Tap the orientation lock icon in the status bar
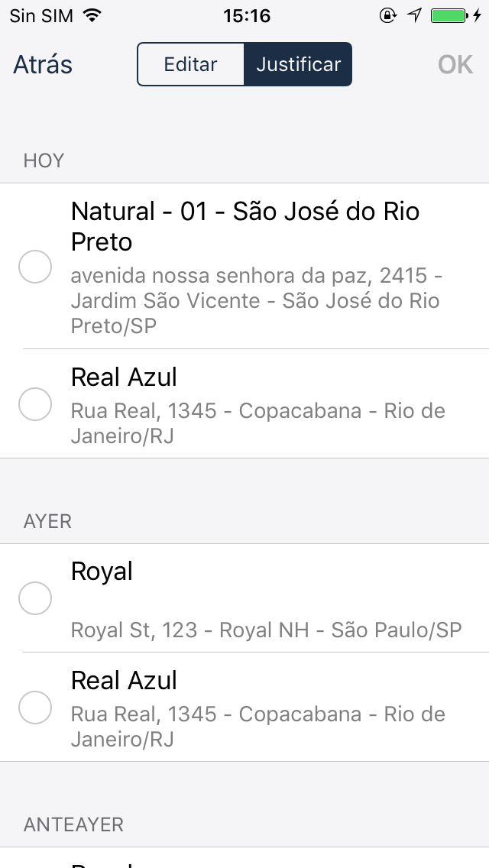489x868 pixels. [388, 14]
